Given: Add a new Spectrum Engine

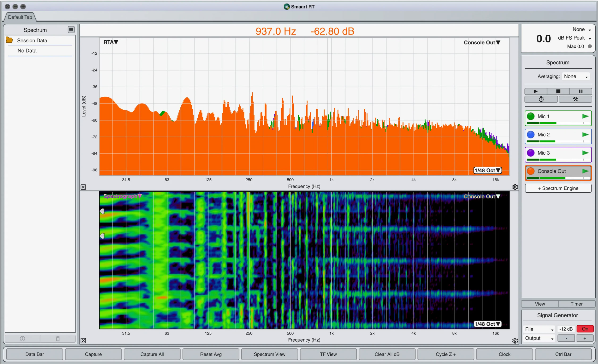Looking at the screenshot, I should click(558, 188).
